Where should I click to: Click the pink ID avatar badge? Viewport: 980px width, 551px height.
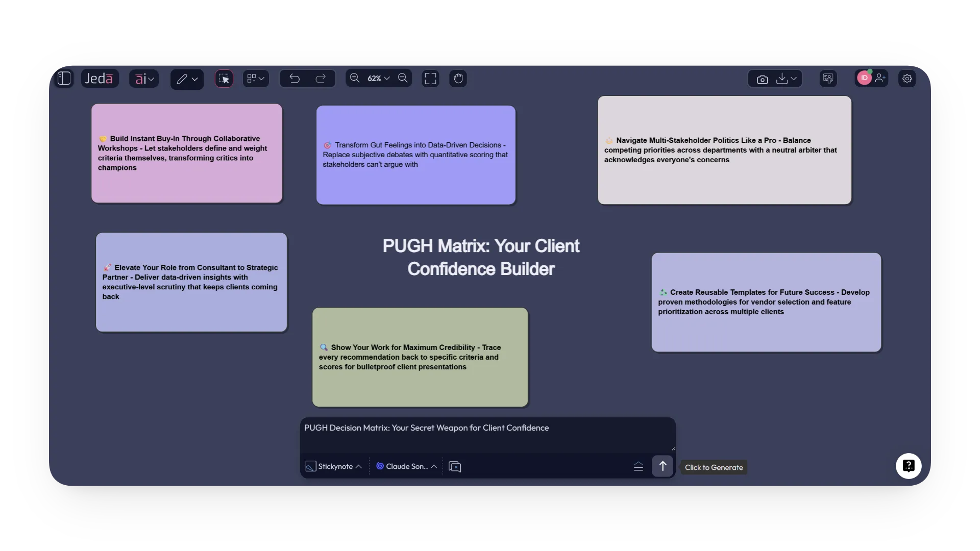pos(864,78)
